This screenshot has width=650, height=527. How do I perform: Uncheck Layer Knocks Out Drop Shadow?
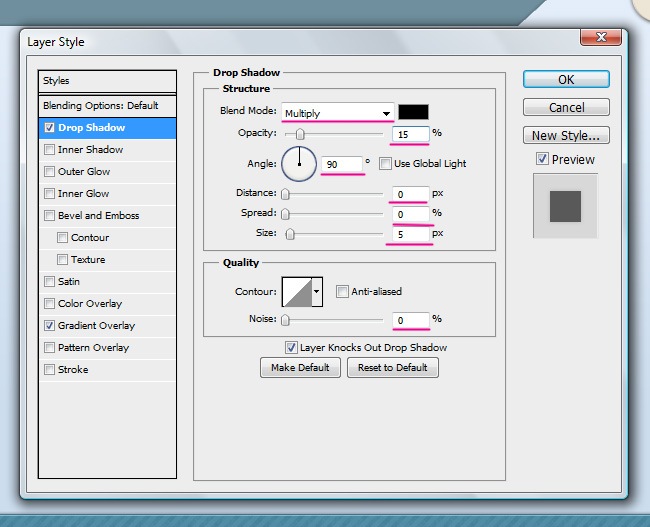coord(291,348)
